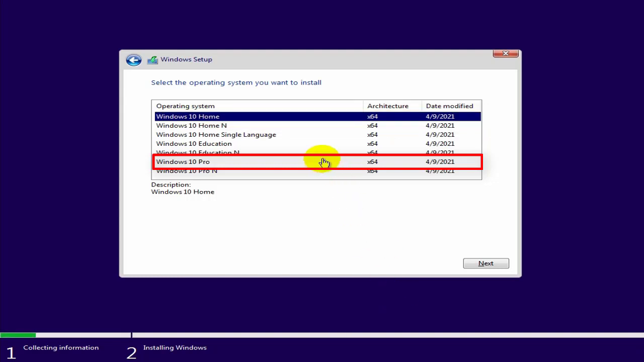Click the back arrow navigation icon
Screen dimensions: 644x362
click(133, 60)
